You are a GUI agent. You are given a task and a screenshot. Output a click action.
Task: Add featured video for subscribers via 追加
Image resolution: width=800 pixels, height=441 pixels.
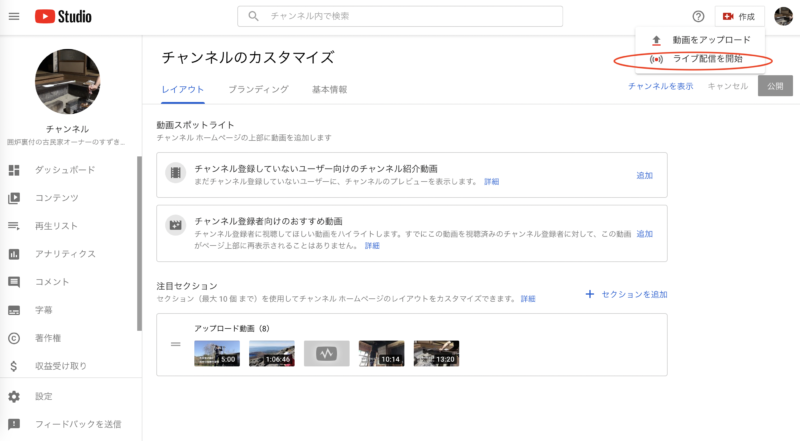click(x=644, y=234)
